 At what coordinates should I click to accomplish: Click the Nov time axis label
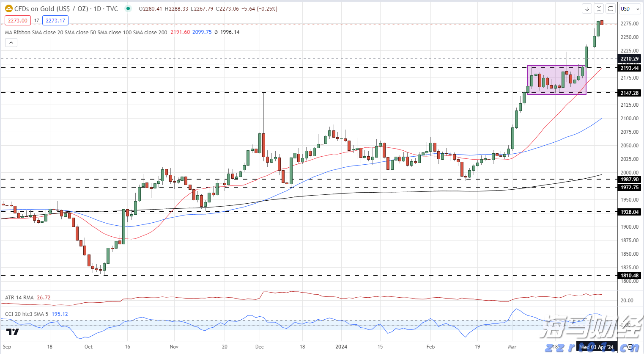[x=174, y=347]
